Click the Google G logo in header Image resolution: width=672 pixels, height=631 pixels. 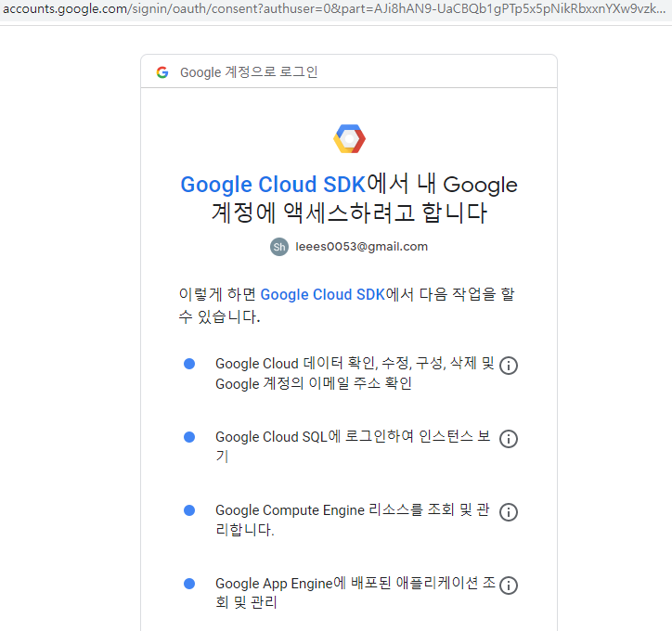162,72
